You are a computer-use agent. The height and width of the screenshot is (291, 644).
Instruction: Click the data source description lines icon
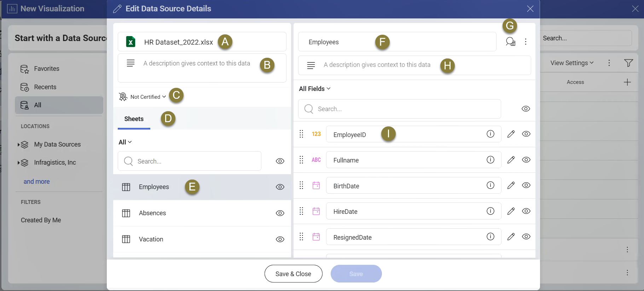click(130, 63)
